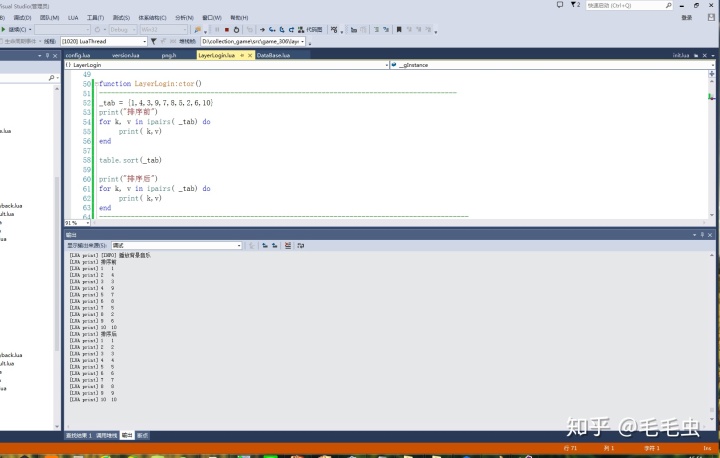The image size is (720, 458).
Task: Switch to the config.lua tab
Action: click(78, 55)
